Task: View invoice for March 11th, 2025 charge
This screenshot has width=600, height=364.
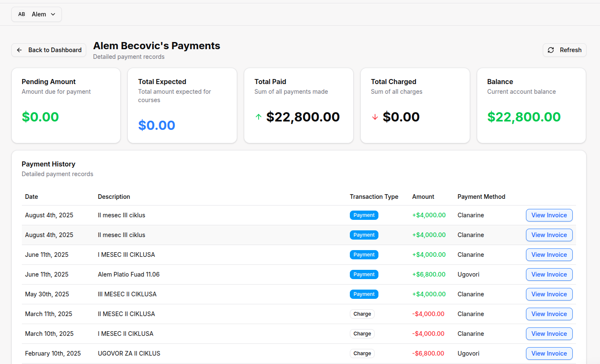Action: (x=549, y=314)
